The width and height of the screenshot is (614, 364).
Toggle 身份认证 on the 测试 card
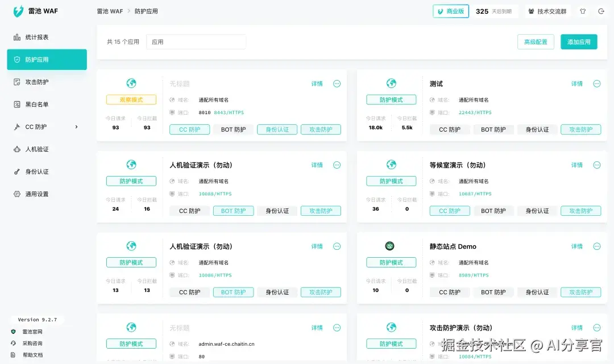537,129
